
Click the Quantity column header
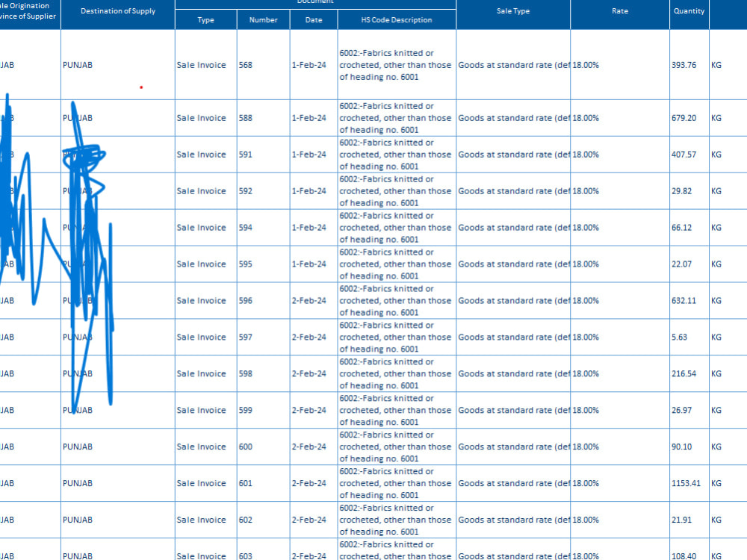click(x=689, y=11)
